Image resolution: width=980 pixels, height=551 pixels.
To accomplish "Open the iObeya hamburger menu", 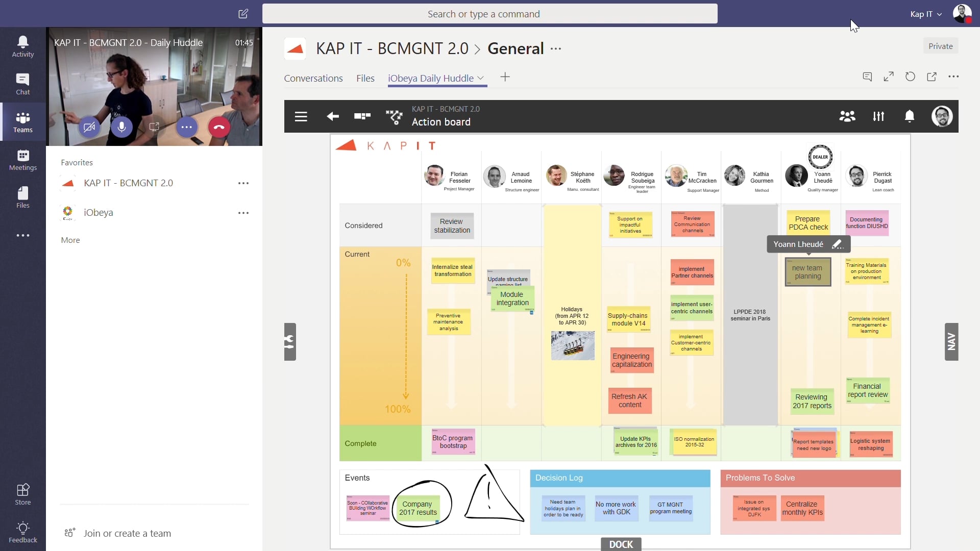I will pyautogui.click(x=301, y=116).
